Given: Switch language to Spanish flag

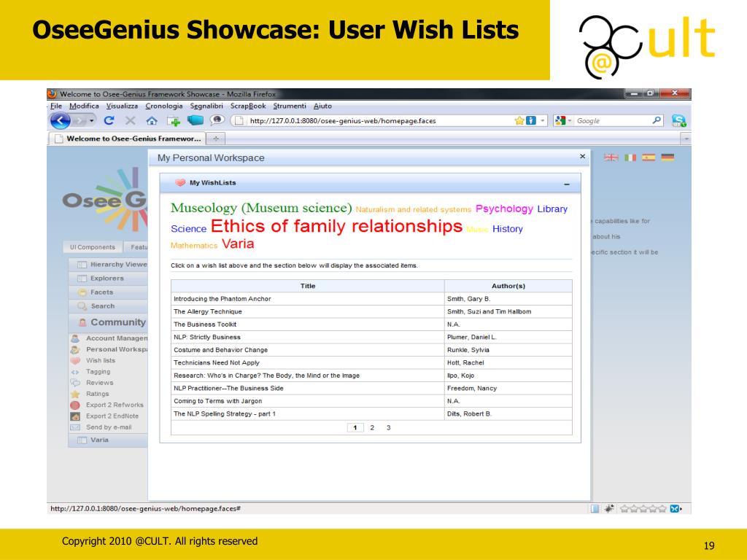Looking at the screenshot, I should click(x=649, y=157).
